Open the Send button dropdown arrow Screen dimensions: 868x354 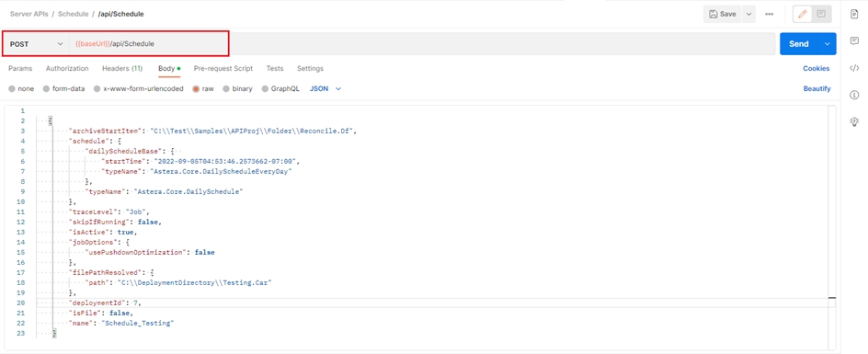point(828,44)
